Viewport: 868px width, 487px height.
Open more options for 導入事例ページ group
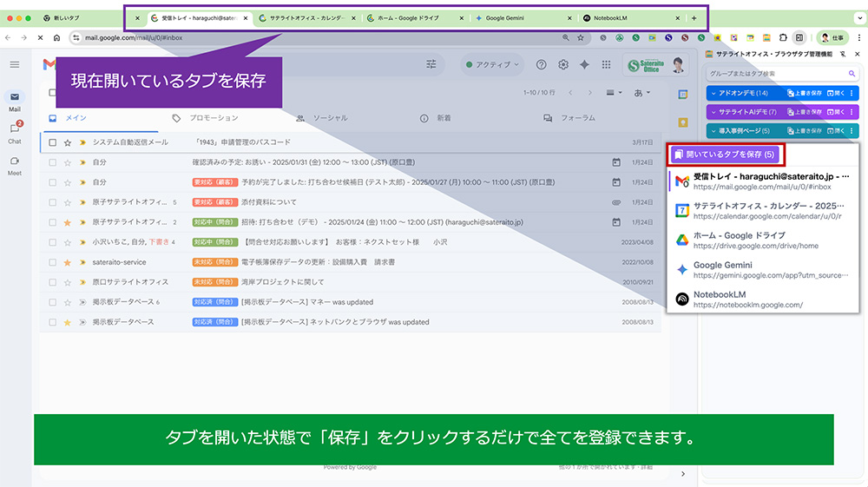click(x=852, y=130)
